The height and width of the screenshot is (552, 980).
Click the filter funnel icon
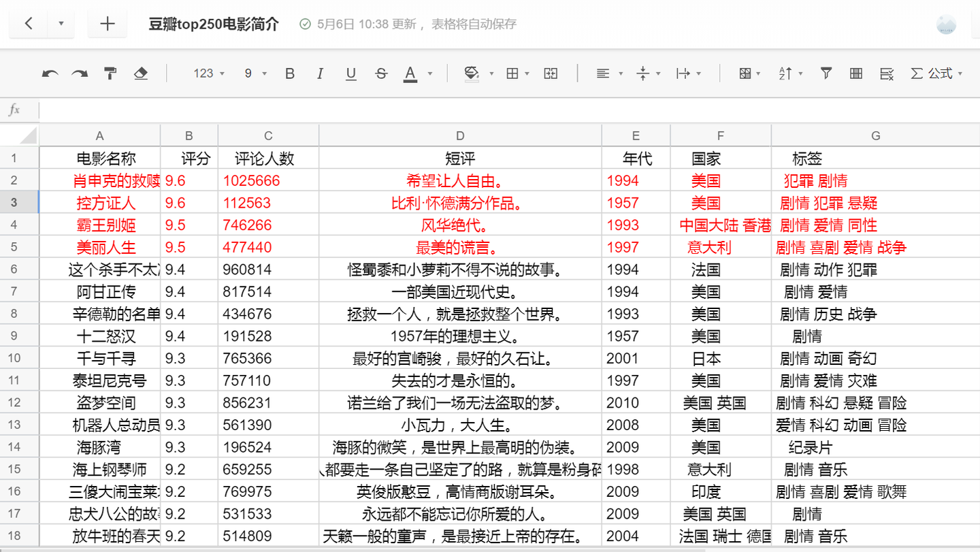(826, 74)
